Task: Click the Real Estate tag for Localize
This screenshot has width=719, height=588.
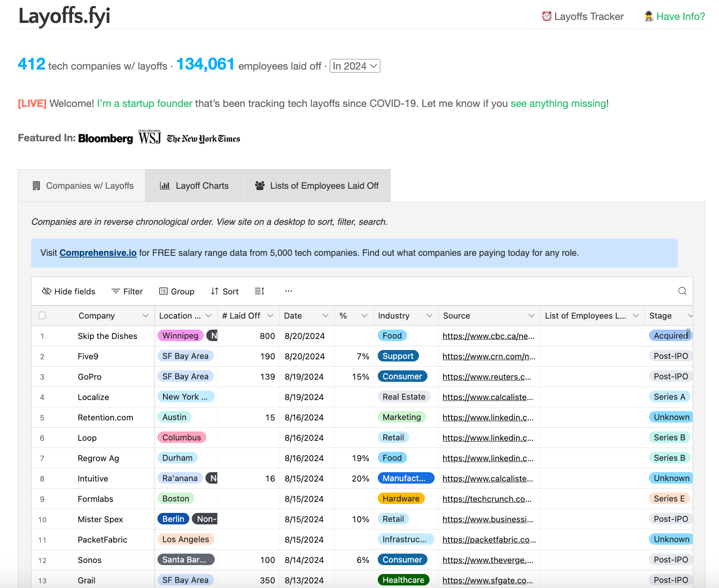Action: click(404, 397)
